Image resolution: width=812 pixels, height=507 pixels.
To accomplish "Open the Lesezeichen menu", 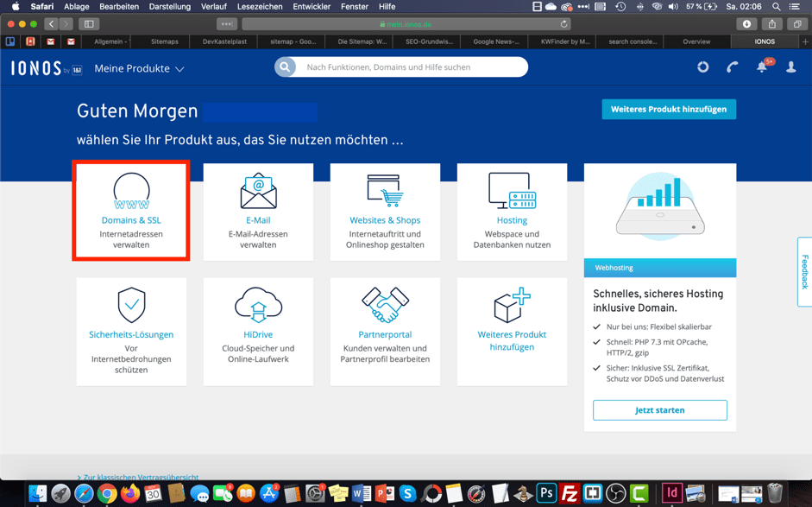I will [x=259, y=6].
